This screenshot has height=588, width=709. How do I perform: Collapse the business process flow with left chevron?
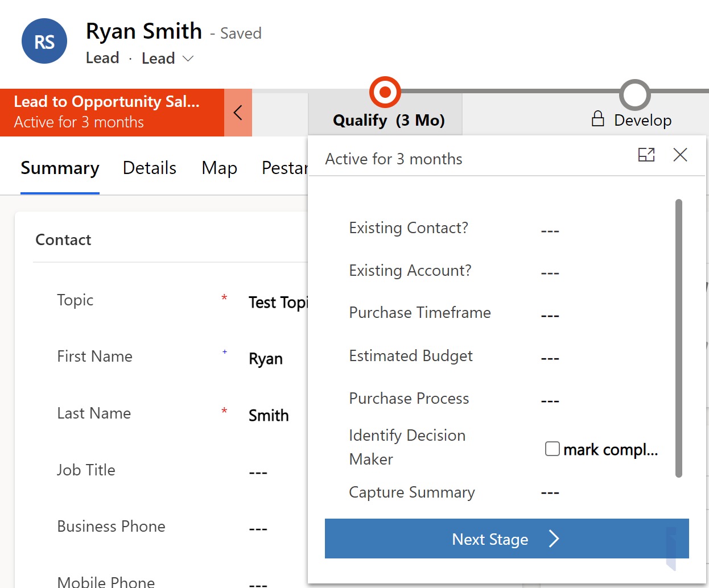click(238, 113)
